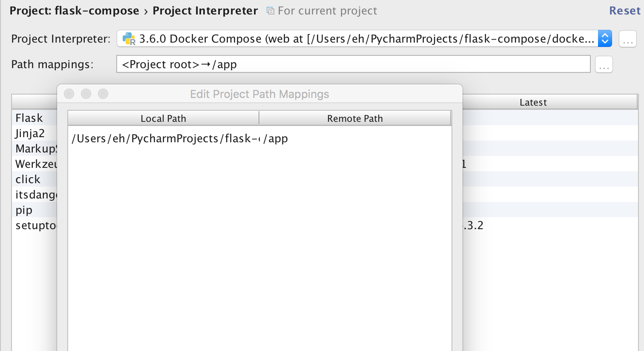Image resolution: width=644 pixels, height=351 pixels.
Task: Open path mappings editor via the ellipsis button
Action: (x=604, y=64)
